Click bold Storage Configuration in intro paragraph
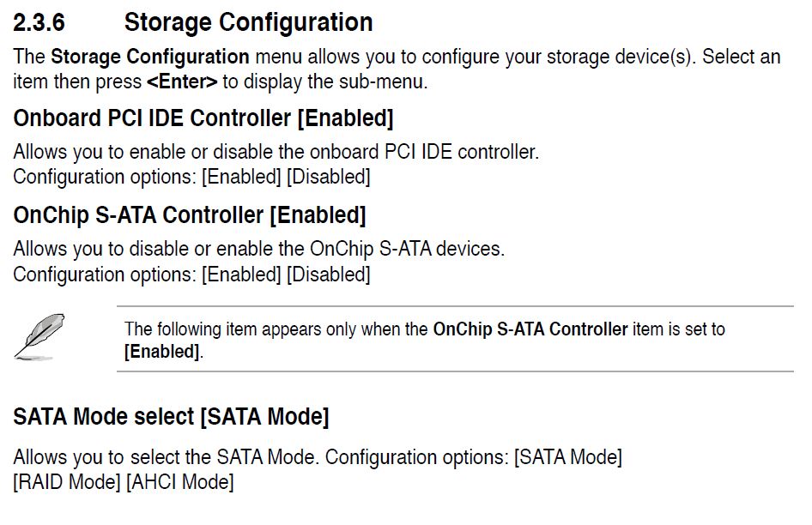The image size is (812, 525). pyautogui.click(x=150, y=57)
